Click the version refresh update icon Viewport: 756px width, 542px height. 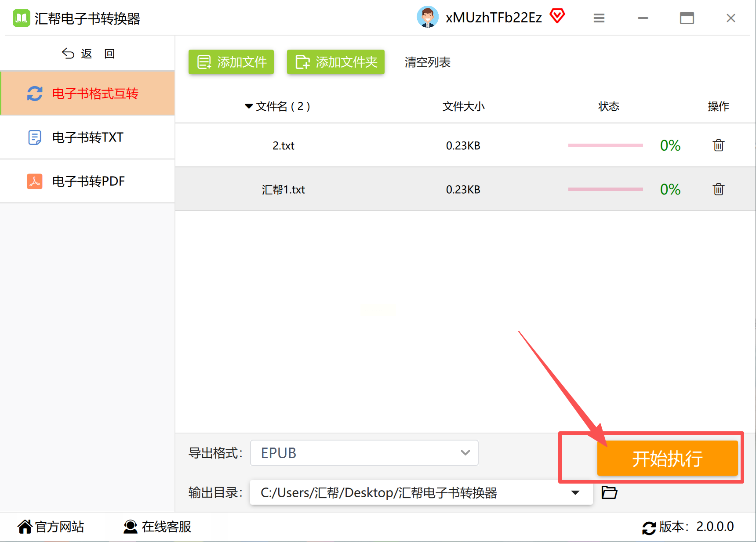tap(649, 528)
